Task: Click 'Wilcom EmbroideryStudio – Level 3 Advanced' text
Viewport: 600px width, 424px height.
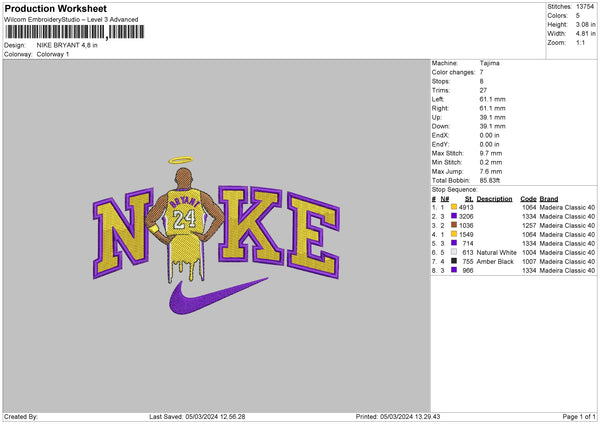Action: click(x=71, y=20)
